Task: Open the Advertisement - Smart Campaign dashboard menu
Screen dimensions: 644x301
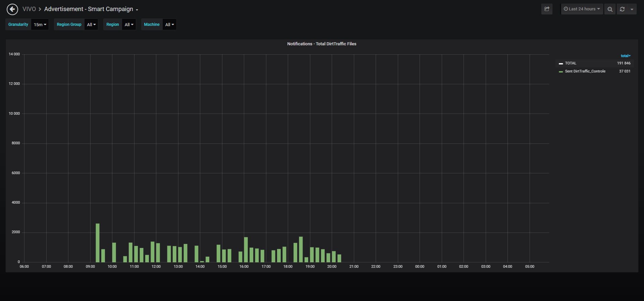Action: [91, 9]
